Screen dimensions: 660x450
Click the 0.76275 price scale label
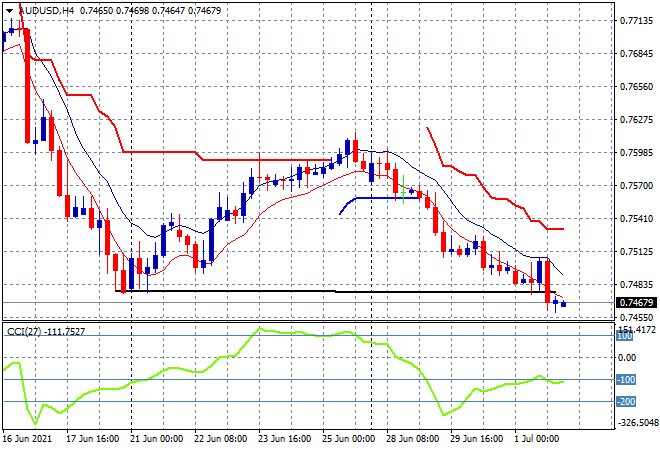[637, 120]
